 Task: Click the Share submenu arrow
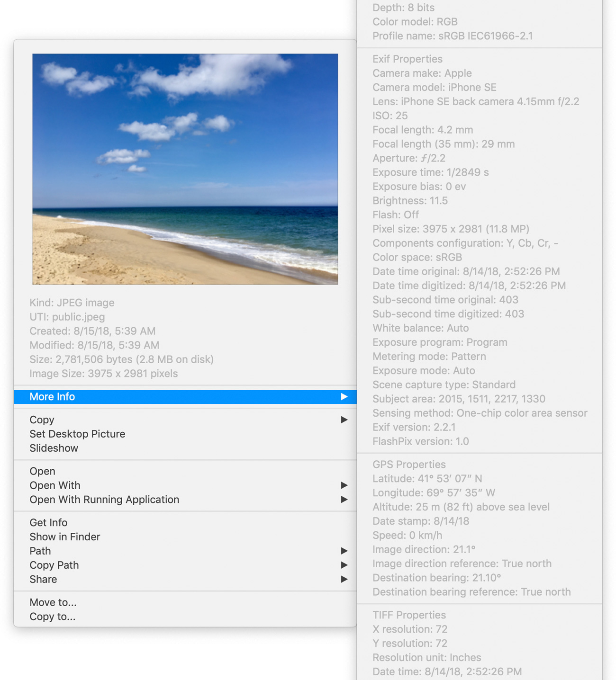[x=344, y=579]
